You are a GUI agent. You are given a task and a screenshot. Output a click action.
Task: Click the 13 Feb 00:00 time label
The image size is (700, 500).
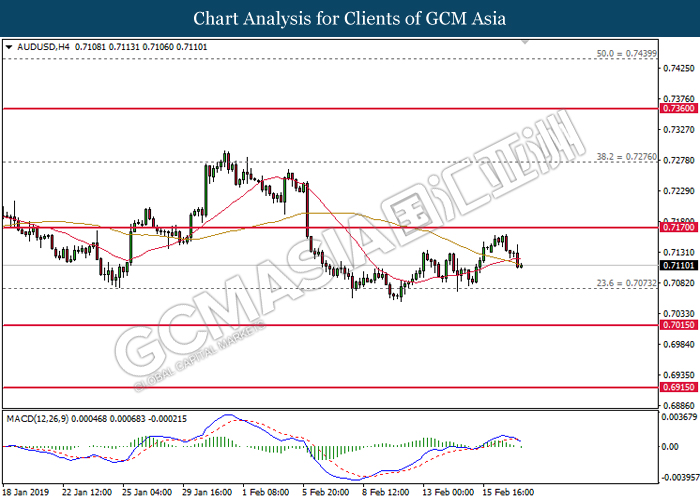[448, 492]
